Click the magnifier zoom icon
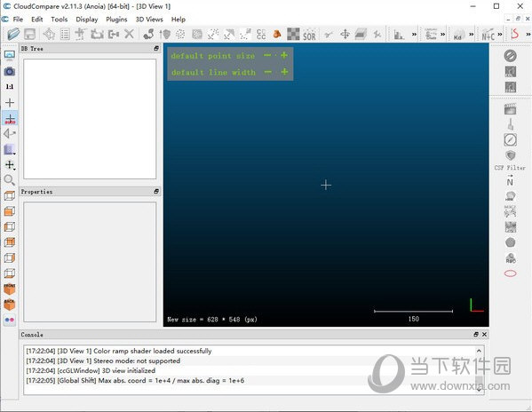This screenshot has width=532, height=412. (10, 180)
